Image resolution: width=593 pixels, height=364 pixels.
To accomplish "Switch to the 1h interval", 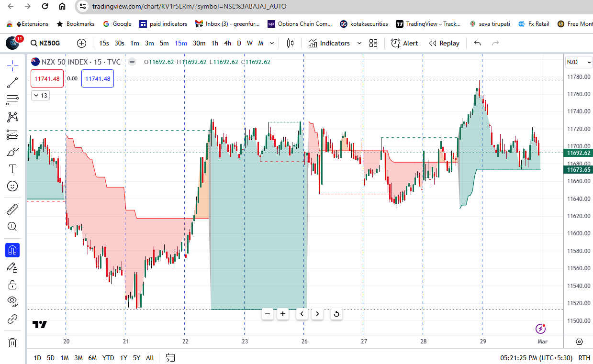I will click(214, 43).
